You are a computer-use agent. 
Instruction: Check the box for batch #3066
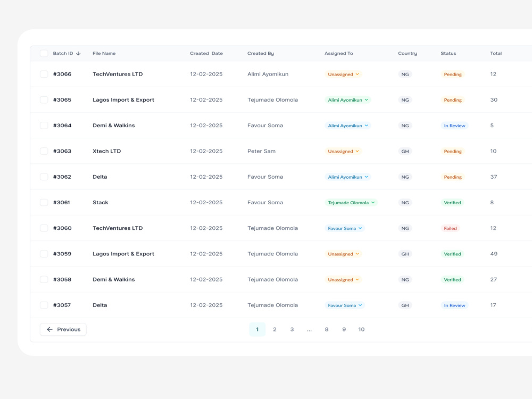point(44,74)
